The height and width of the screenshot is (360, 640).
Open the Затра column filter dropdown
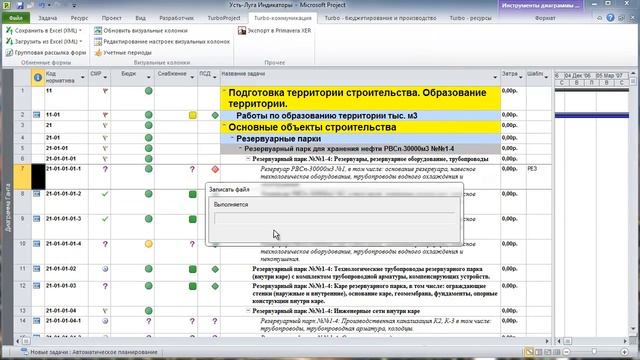point(521,78)
